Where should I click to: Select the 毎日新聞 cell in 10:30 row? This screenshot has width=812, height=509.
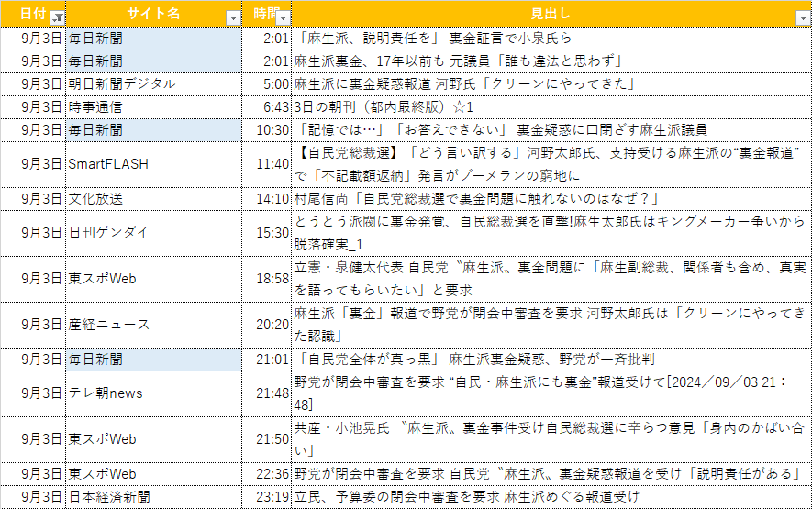pyautogui.click(x=154, y=129)
